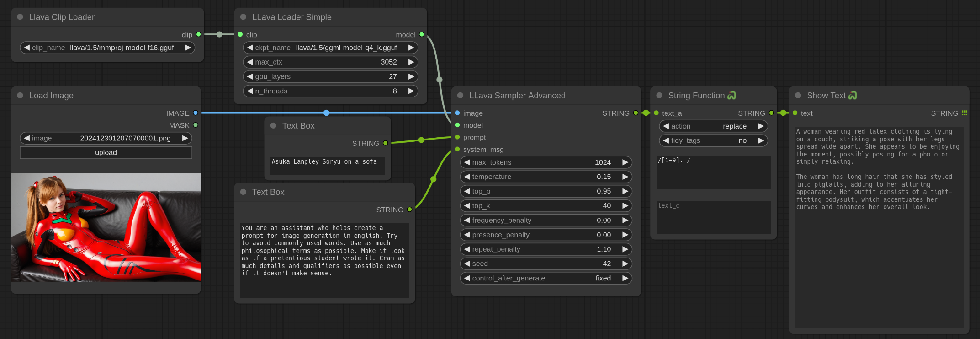Click prompt input socket on LLava Sampler
Viewport: 980px width, 339px height.
coord(457,137)
